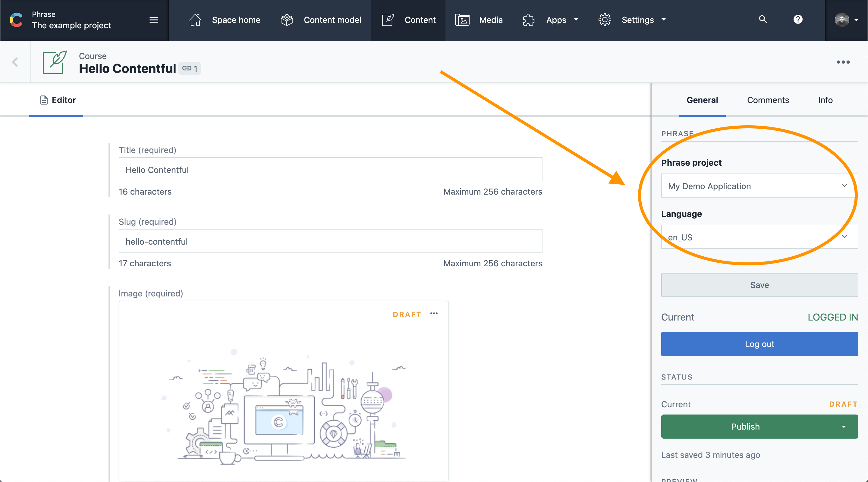Open the hamburger space menu
Viewport: 868px width, 482px height.
154,20
